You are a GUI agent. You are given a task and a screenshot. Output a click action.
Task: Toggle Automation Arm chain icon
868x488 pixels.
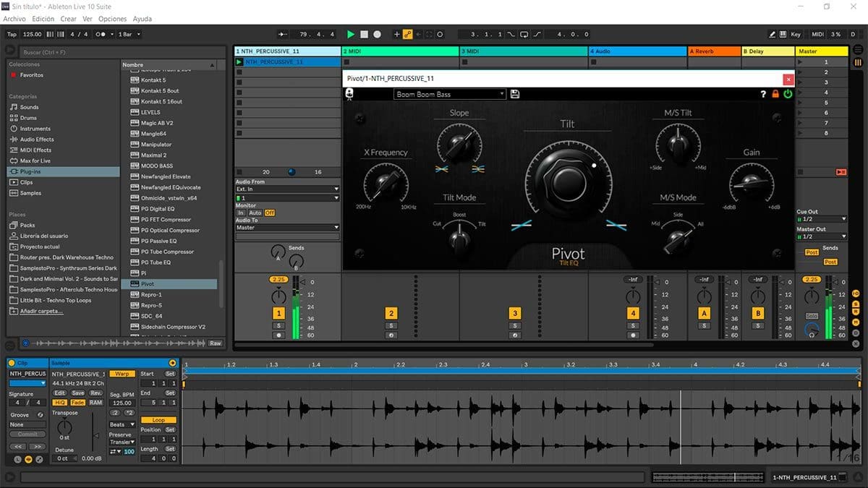407,34
